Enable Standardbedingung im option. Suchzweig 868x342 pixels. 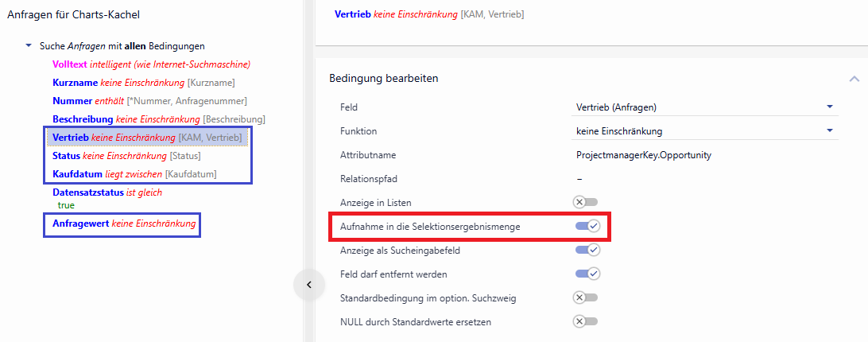click(x=587, y=297)
